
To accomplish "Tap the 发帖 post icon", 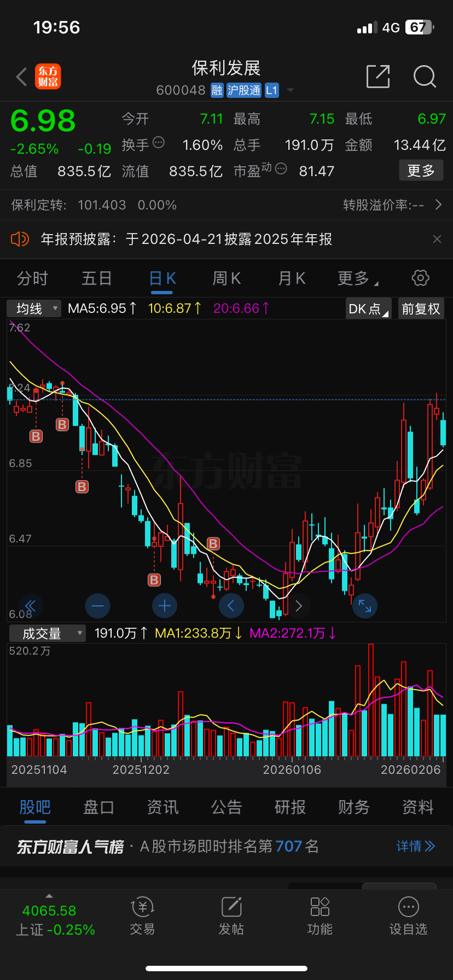I will coord(231,917).
